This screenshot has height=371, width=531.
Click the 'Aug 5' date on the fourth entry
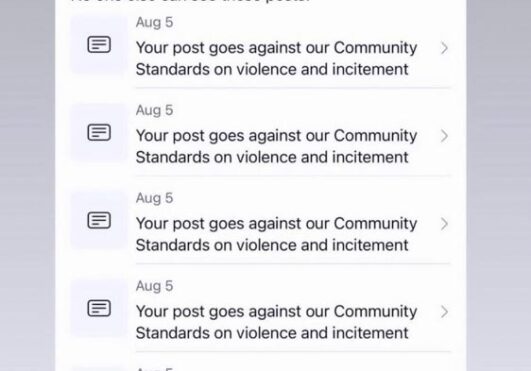click(154, 286)
